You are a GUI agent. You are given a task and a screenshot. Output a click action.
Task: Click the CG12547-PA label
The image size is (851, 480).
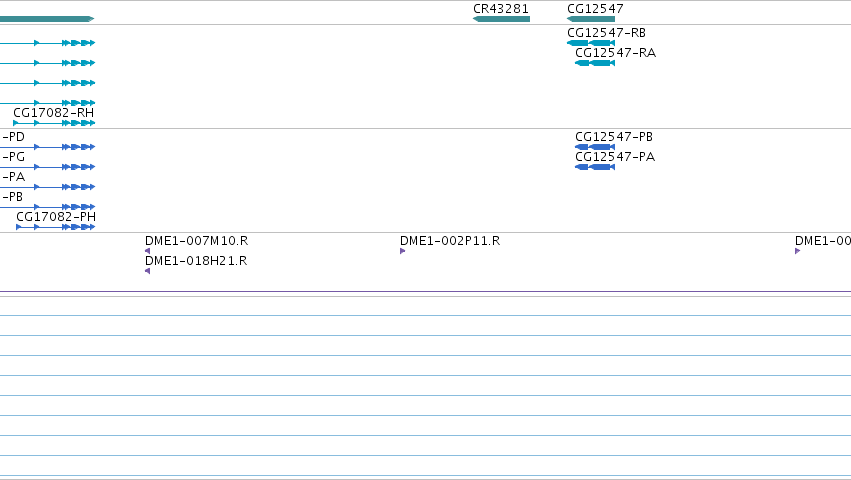615,157
